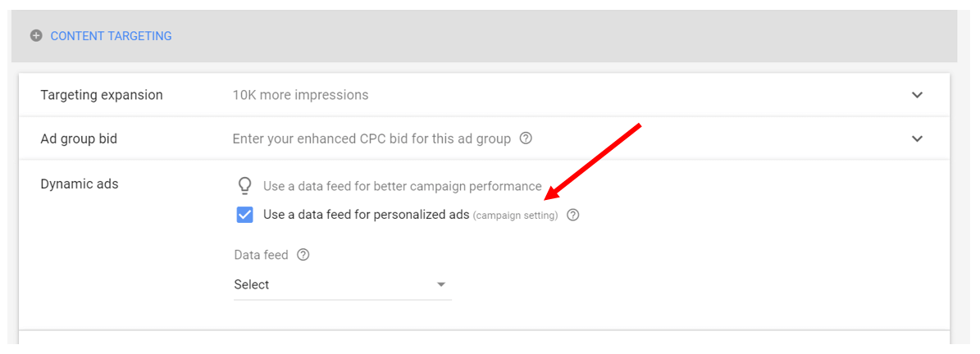The image size is (980, 354).
Task: Click the enhanced CPC bid prompt text
Action: (x=371, y=138)
